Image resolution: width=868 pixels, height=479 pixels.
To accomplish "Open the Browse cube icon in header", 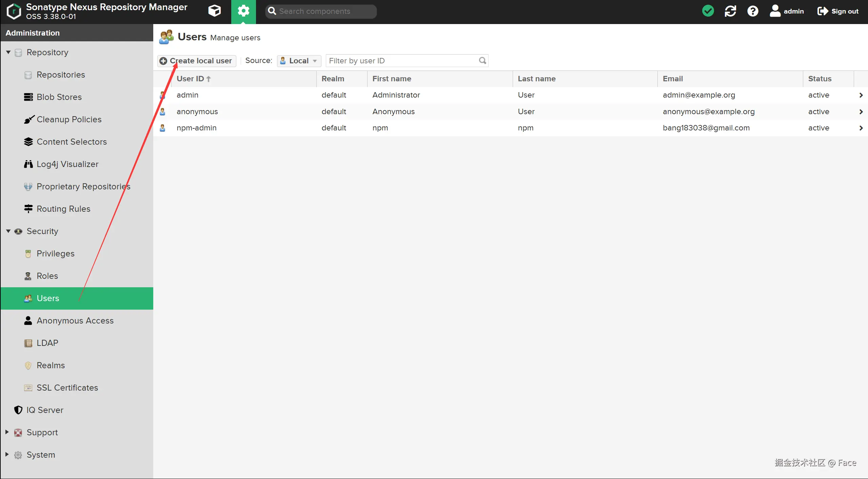I will pos(214,11).
